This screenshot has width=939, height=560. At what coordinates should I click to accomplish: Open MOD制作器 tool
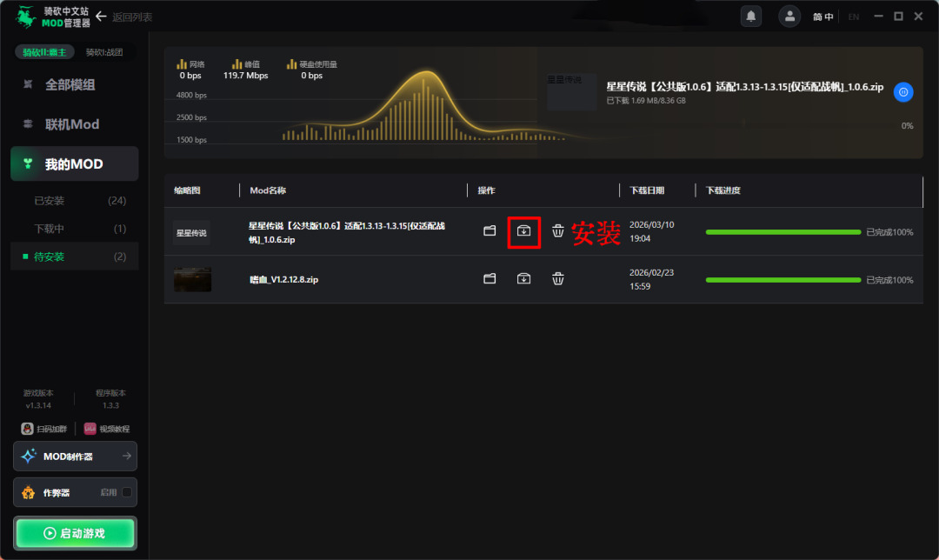coord(75,457)
